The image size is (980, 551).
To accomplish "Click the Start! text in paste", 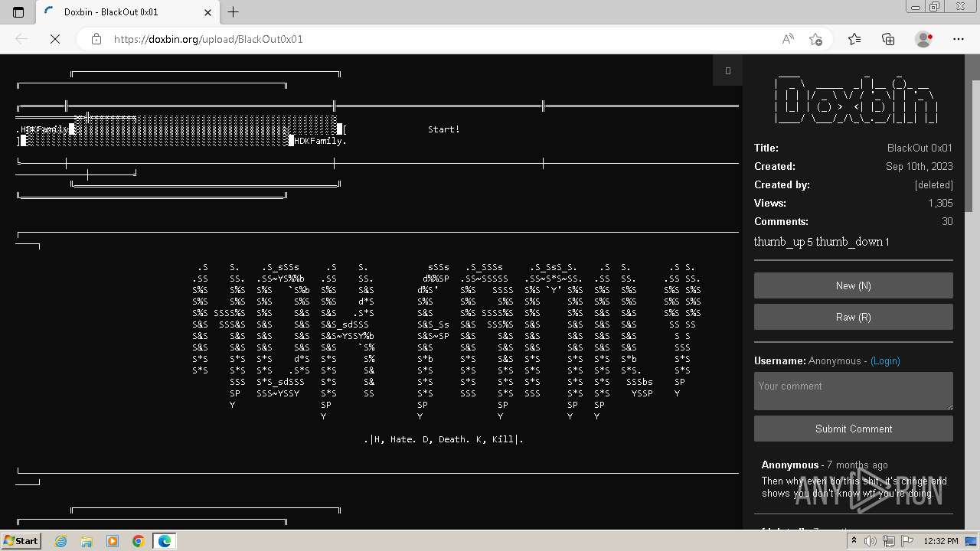I will (444, 129).
